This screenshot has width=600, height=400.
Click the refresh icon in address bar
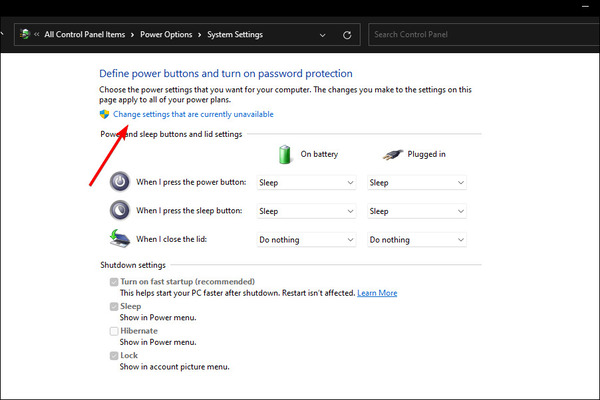coord(347,35)
